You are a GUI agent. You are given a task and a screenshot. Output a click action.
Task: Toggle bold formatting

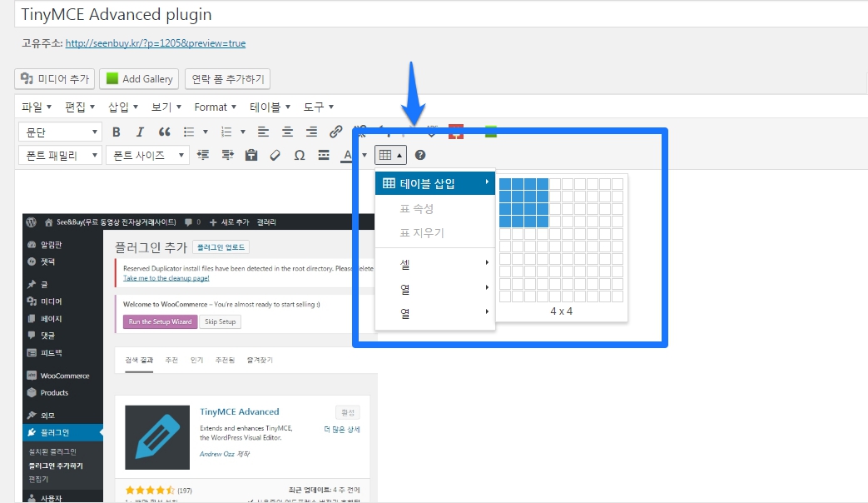(x=116, y=132)
